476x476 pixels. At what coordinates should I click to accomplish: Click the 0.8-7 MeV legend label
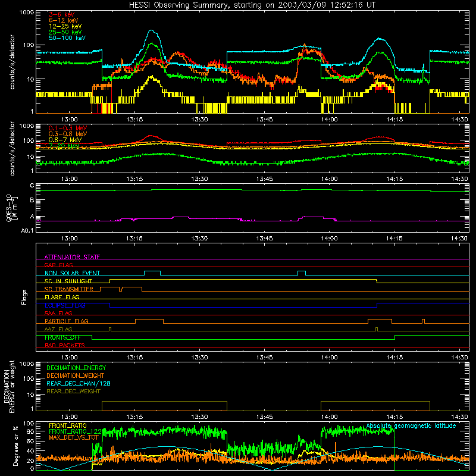pos(65,140)
